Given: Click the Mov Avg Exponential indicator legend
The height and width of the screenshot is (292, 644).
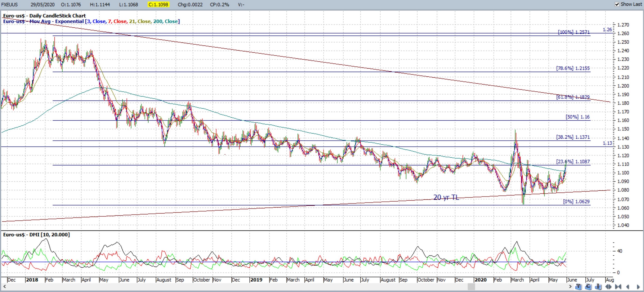Looking at the screenshot, I should (x=91, y=21).
